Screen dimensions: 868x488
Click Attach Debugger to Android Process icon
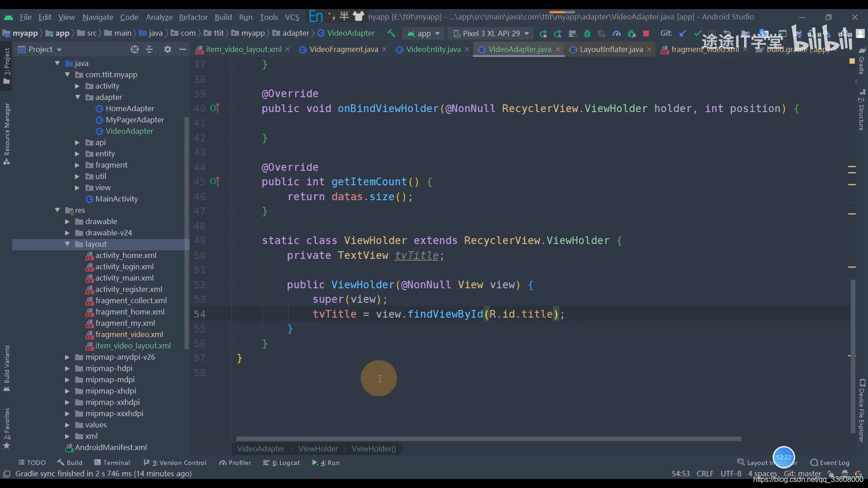click(x=631, y=33)
